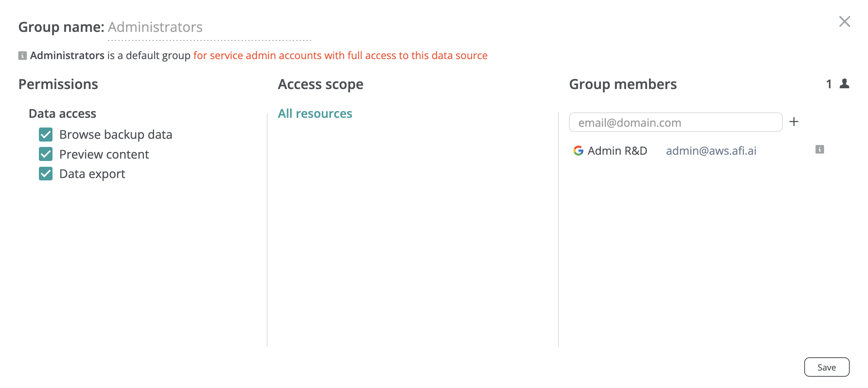The image size is (868, 388).
Task: Click the info icon beside Administrators description
Action: point(23,56)
